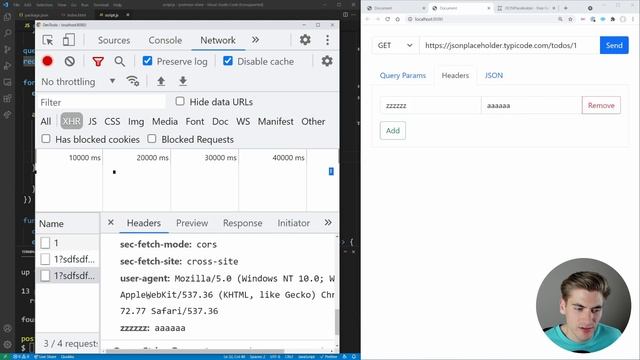Uncheck Disable cache
The height and width of the screenshot is (360, 640).
click(228, 61)
